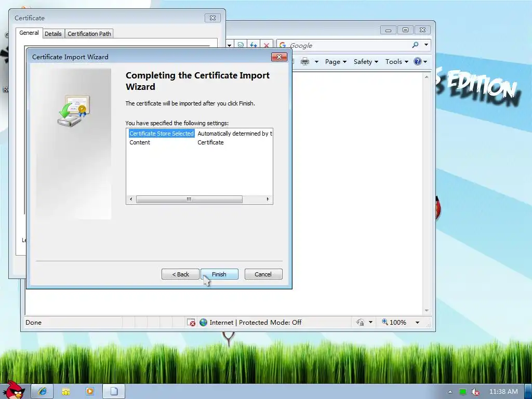Minimize the Internet Explorer window
Screen dimensions: 532x399
coord(388,30)
